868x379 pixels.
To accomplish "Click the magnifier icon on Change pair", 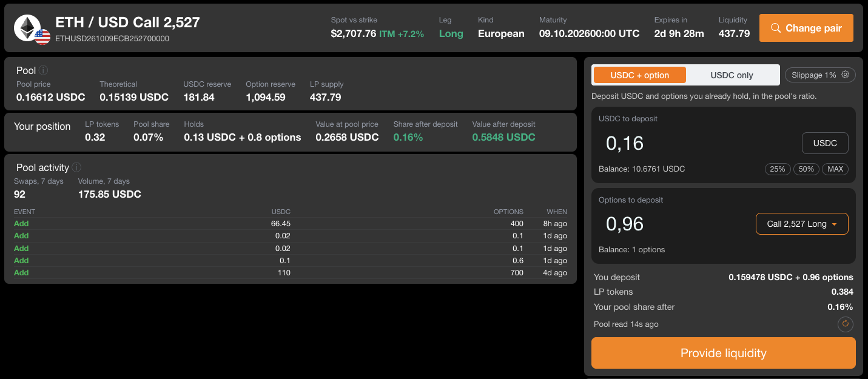I will [x=776, y=28].
